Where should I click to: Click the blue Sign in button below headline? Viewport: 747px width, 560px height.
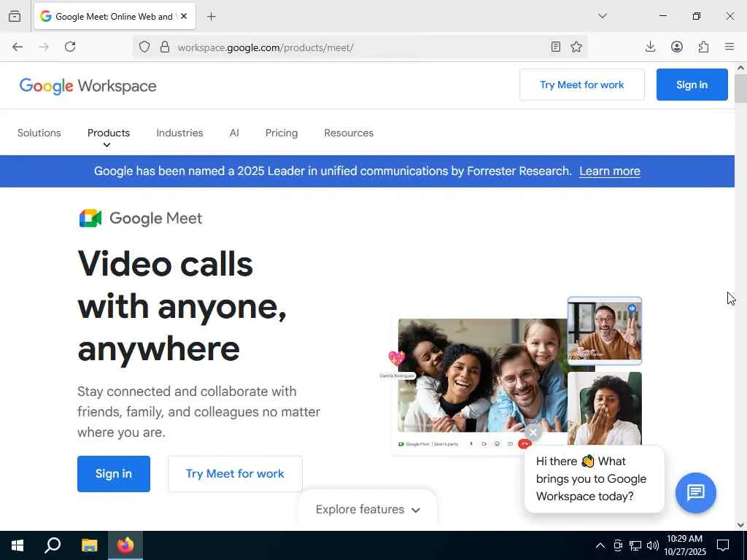(x=113, y=474)
